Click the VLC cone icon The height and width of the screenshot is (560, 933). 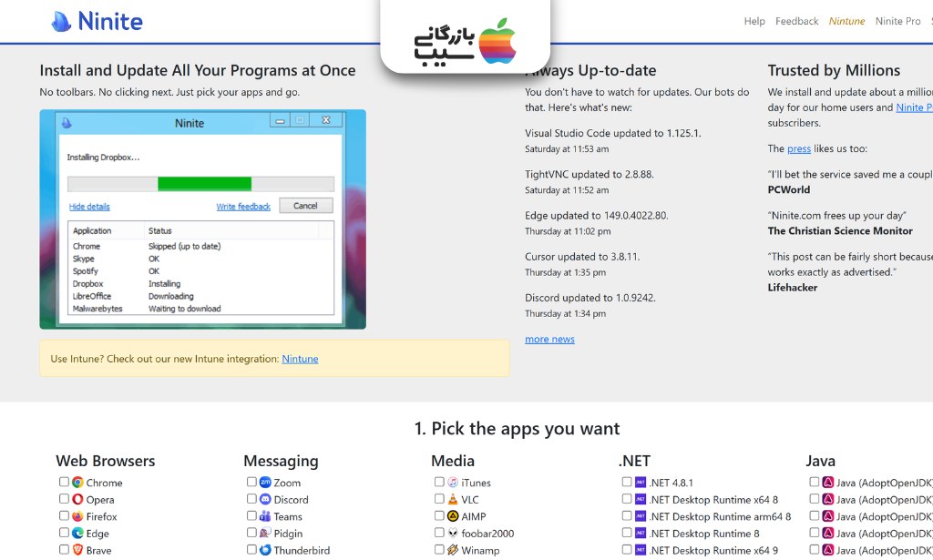(453, 499)
